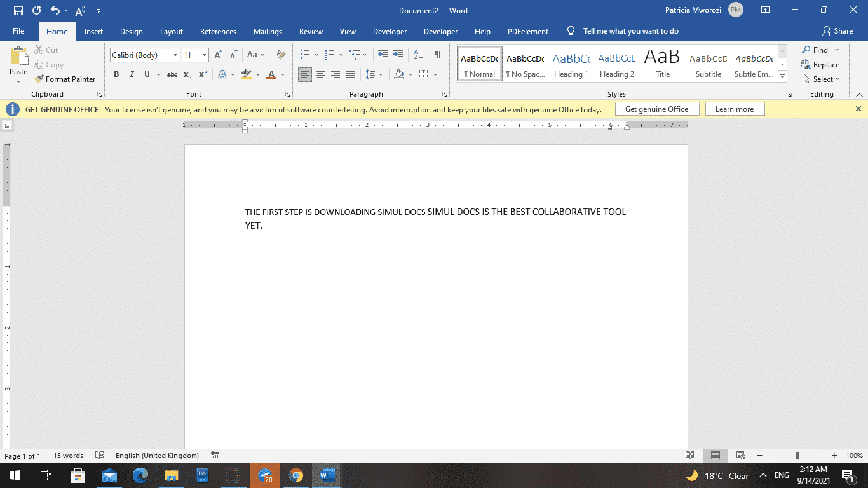Open the Text Highlight Color dropdown
This screenshot has width=868, height=488.
257,74
